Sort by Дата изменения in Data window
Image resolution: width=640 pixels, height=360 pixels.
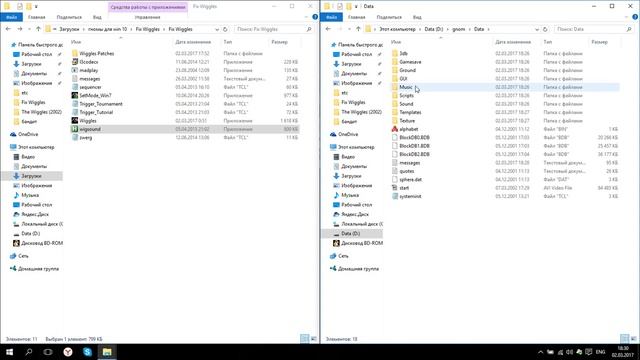click(x=513, y=42)
